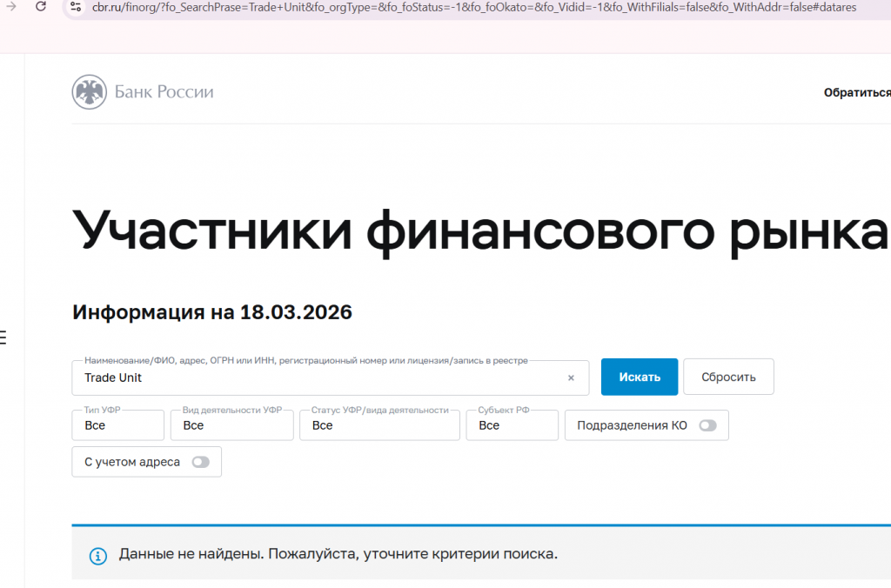
Task: Turn on the 'С учетом адреса' toggle
Action: 202,462
